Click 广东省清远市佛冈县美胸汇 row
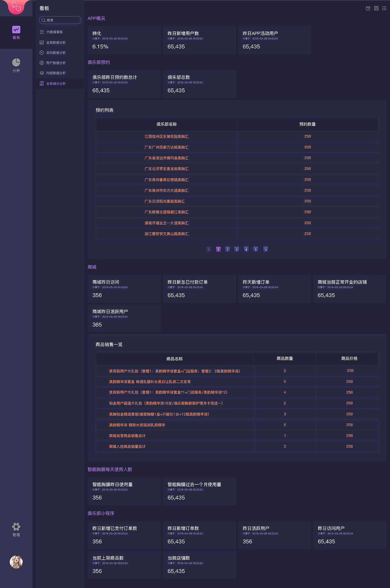This screenshot has width=390, height=588. 237,158
